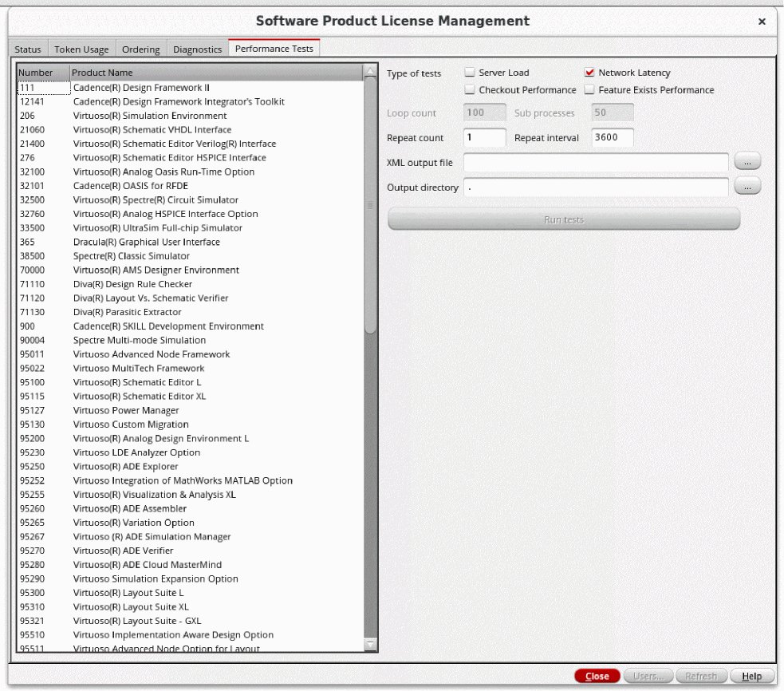Image resolution: width=784 pixels, height=691 pixels.
Task: Browse for XML output file
Action: (747, 163)
